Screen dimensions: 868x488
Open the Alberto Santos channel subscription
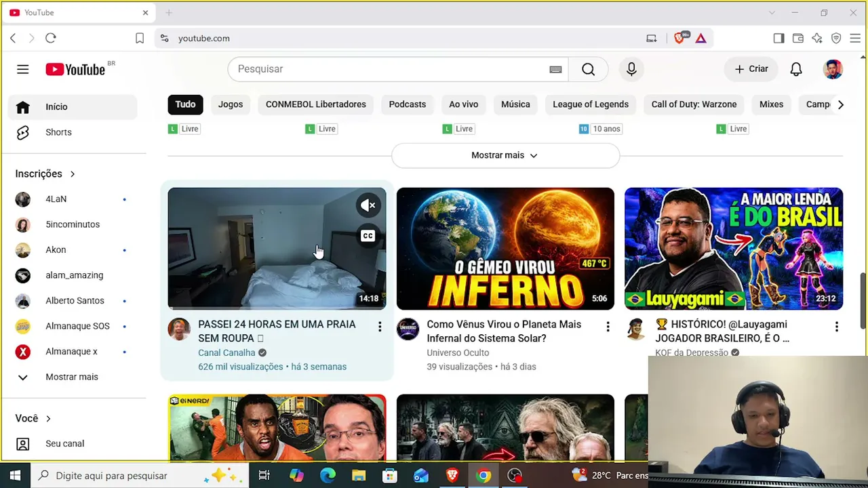click(73, 301)
